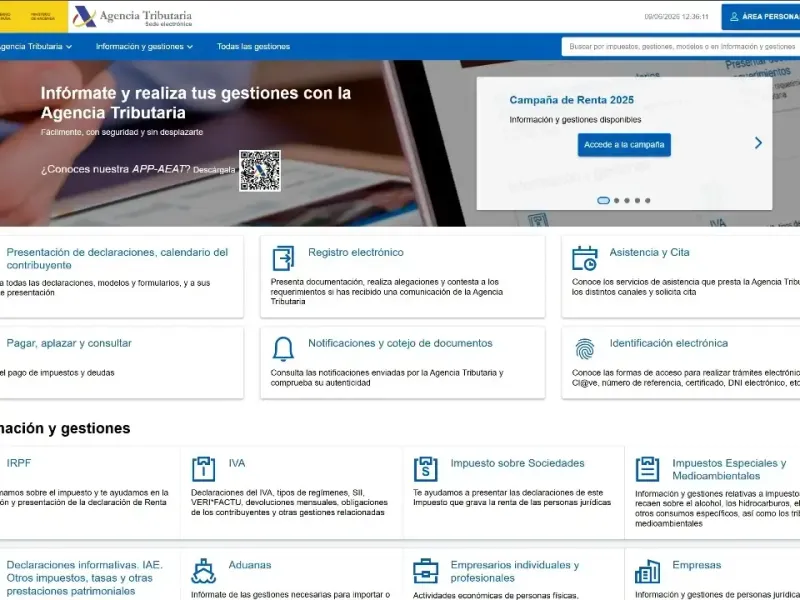Screen dimensions: 800x600
Task: Open Empresarios individuales y profesionales link
Action: [x=514, y=571]
